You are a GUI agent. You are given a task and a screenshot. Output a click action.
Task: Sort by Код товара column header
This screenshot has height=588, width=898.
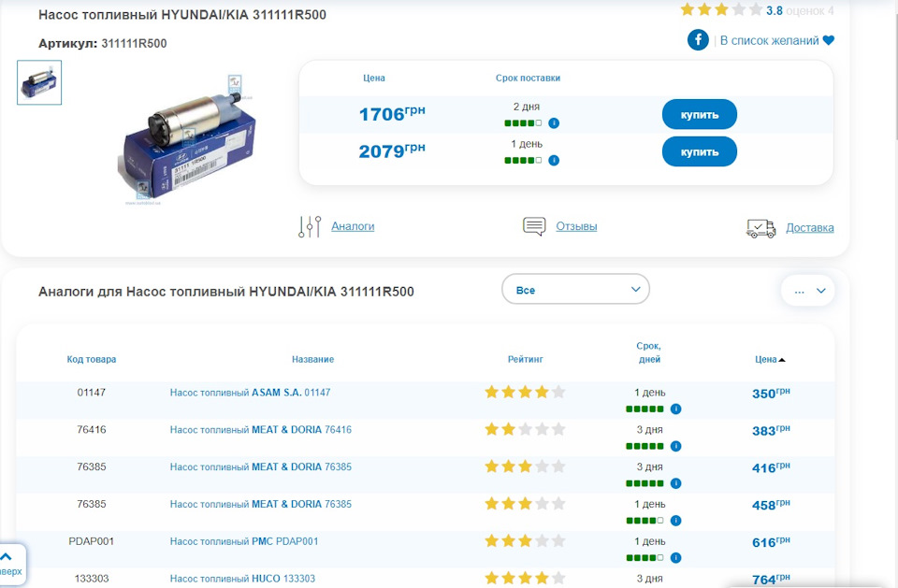pos(92,360)
